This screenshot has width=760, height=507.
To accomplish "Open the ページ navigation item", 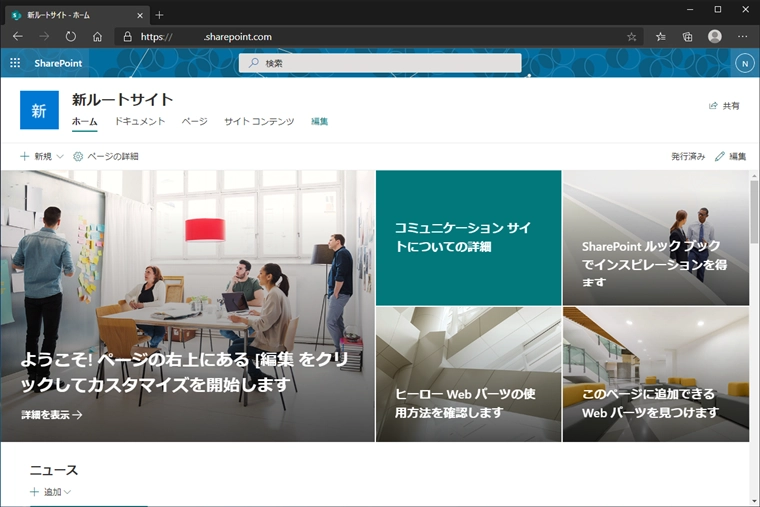I will point(194,121).
